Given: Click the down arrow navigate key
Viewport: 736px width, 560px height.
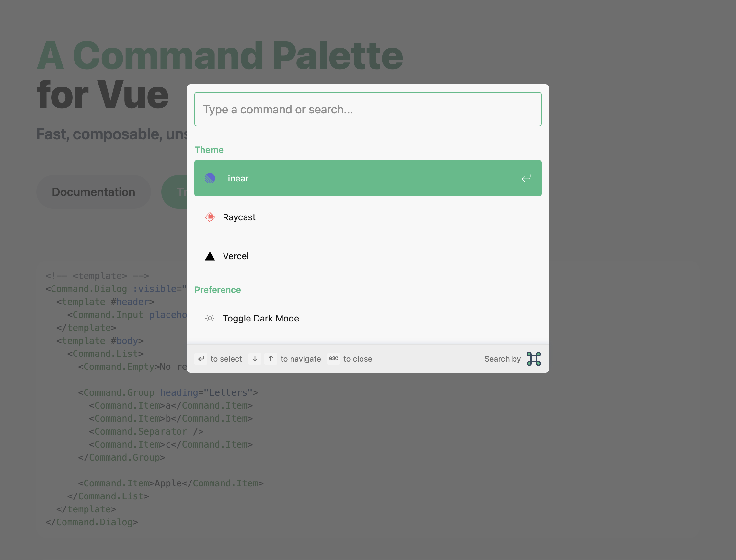Looking at the screenshot, I should pyautogui.click(x=255, y=359).
